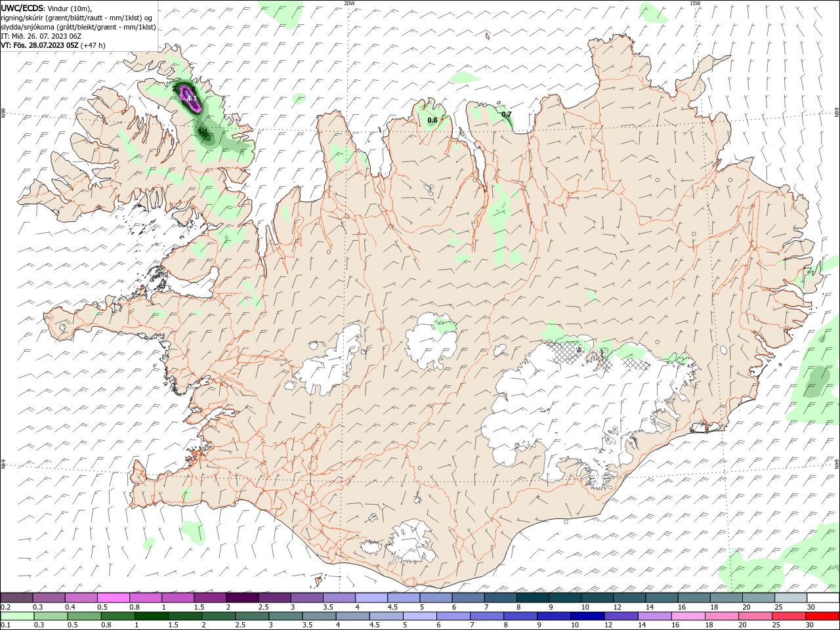Viewport: 840px width, 630px height.
Task: Select the dark purple 2–2.5 snow legend swatch
Action: coord(242,598)
